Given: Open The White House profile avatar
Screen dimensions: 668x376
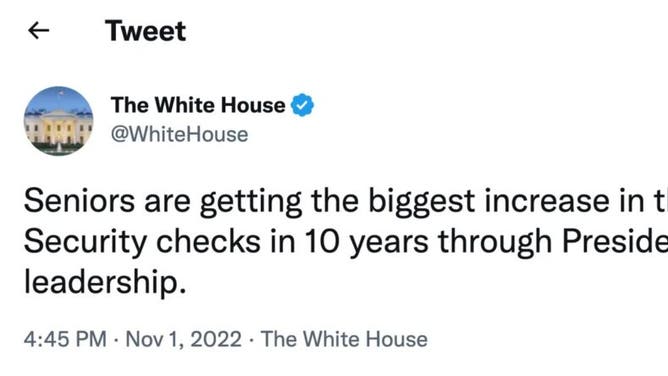Looking at the screenshot, I should pos(58,121).
